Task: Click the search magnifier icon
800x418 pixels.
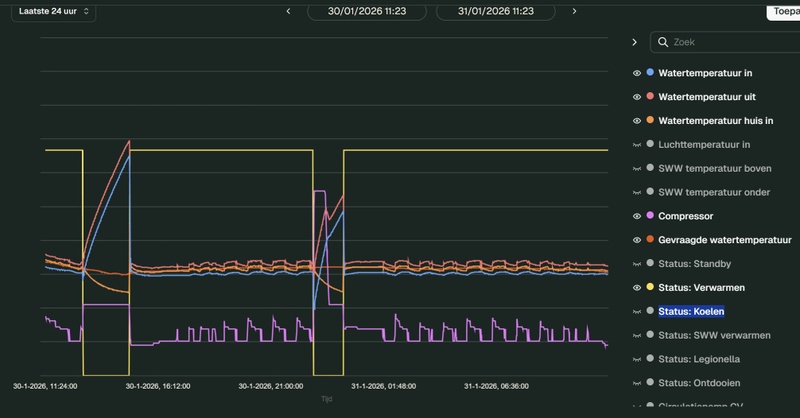Action: pos(663,42)
